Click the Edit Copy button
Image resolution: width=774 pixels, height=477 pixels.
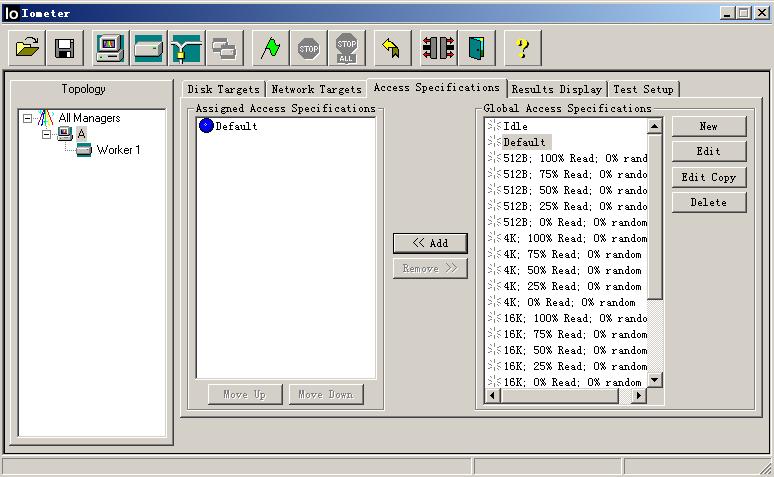pyautogui.click(x=709, y=177)
